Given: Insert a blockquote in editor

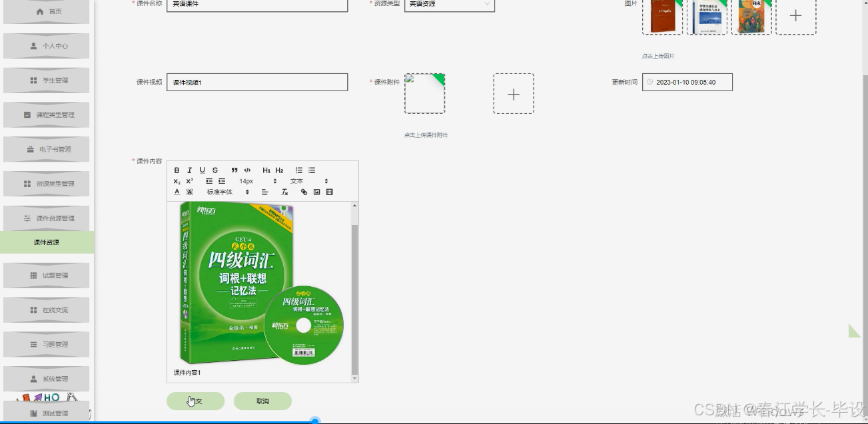Looking at the screenshot, I should point(234,170).
